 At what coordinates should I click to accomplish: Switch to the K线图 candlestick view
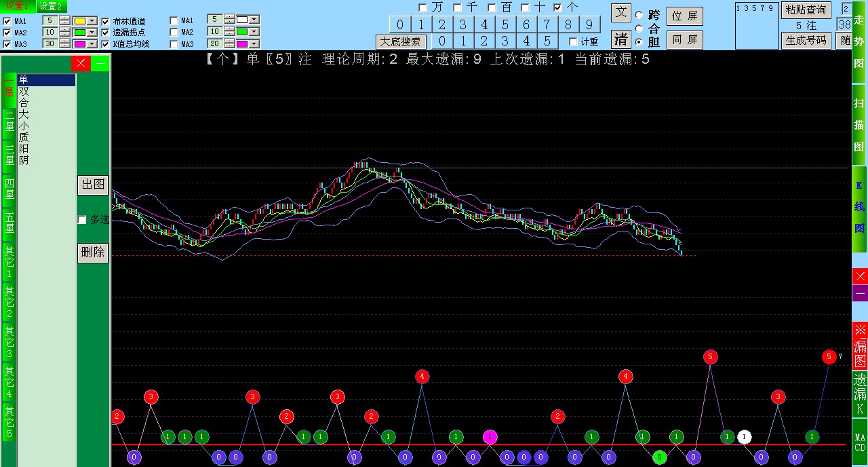pos(859,208)
